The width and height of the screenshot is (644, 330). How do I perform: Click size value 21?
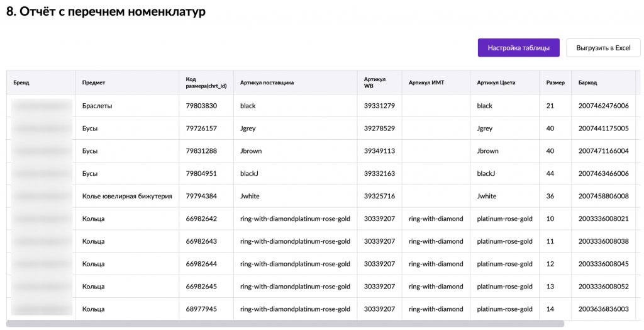(550, 106)
